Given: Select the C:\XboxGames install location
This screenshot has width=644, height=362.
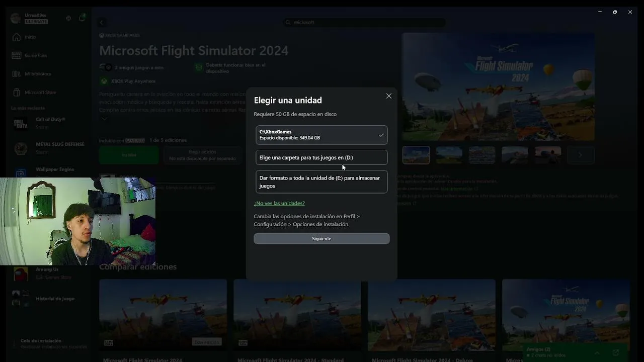Looking at the screenshot, I should (321, 135).
